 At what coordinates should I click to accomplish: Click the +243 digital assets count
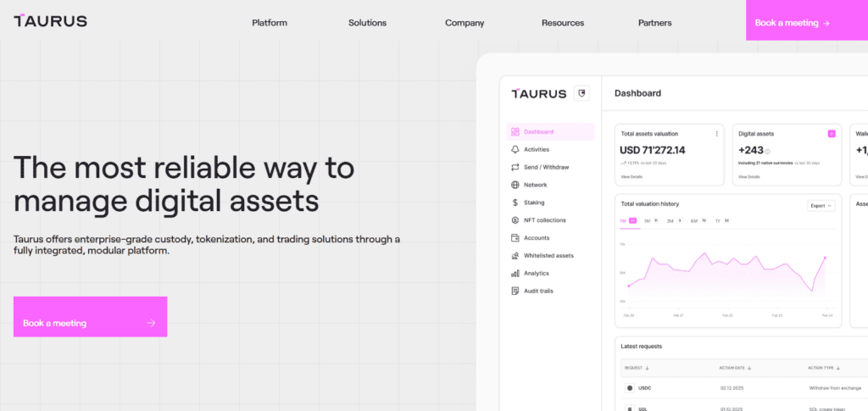(751, 150)
